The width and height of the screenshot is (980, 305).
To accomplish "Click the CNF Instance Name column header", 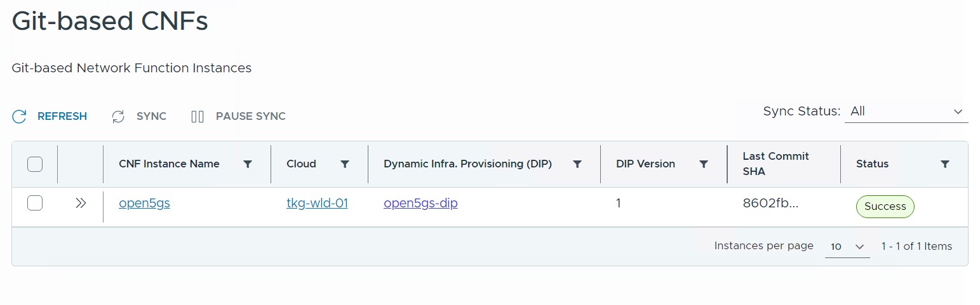I will pyautogui.click(x=169, y=164).
